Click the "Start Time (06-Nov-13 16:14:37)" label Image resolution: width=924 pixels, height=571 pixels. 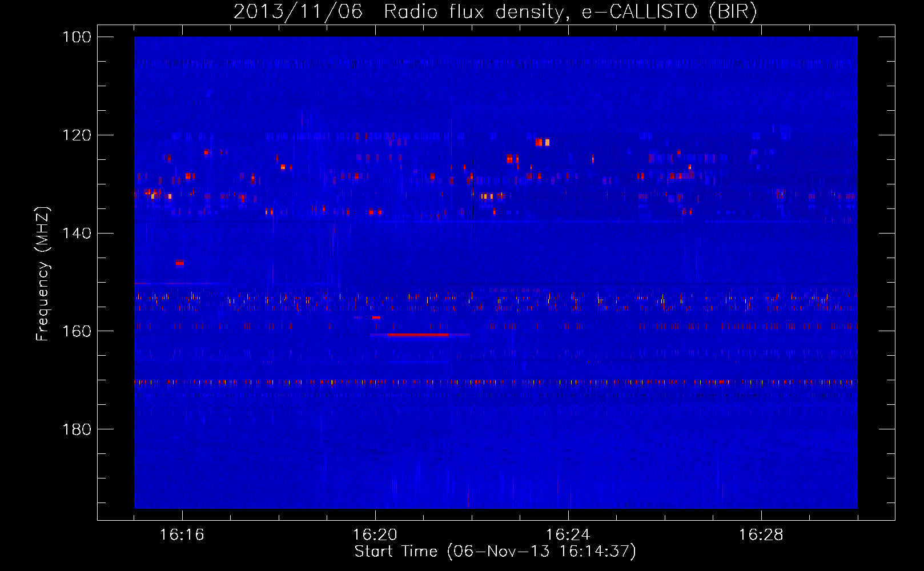pos(495,552)
